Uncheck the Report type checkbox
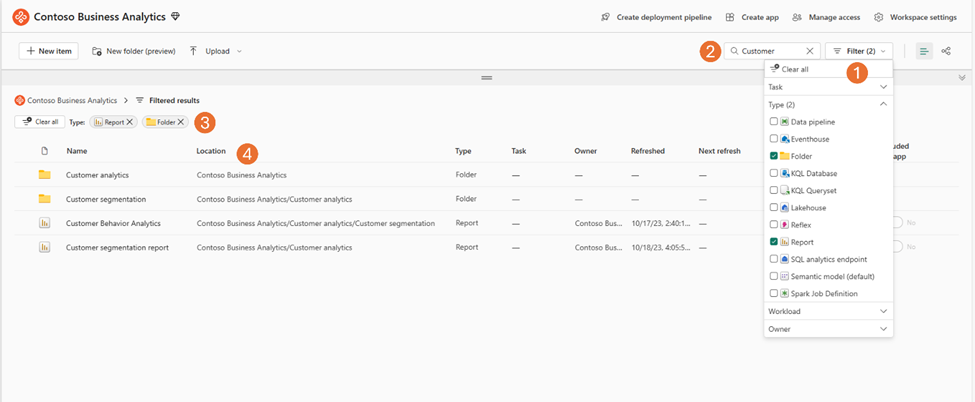The width and height of the screenshot is (975, 402). [774, 241]
